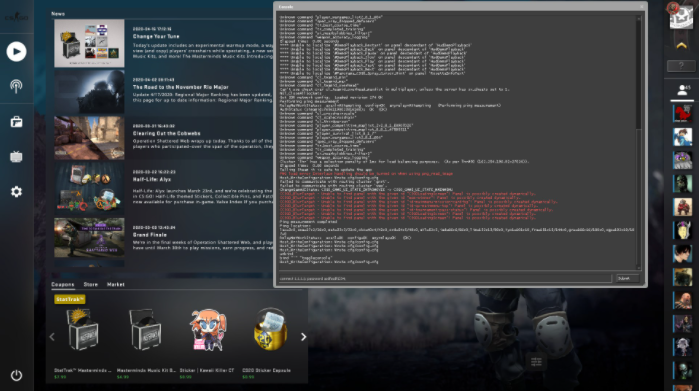Open The Road to the November Rio Major thumbnail
The image size is (699, 391).
(89, 92)
